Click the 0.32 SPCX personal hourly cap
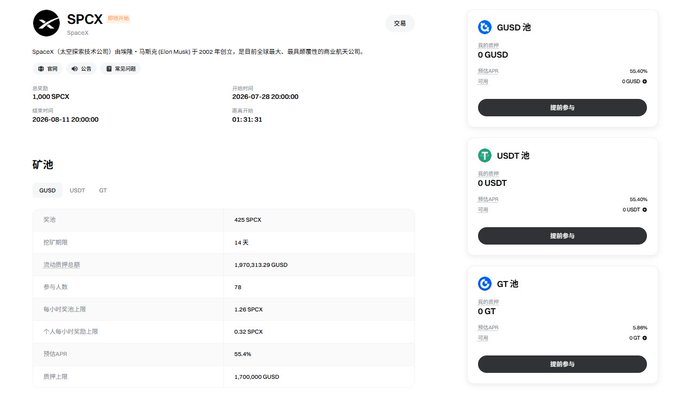Screen dimensions: 679x406 [x=248, y=332]
